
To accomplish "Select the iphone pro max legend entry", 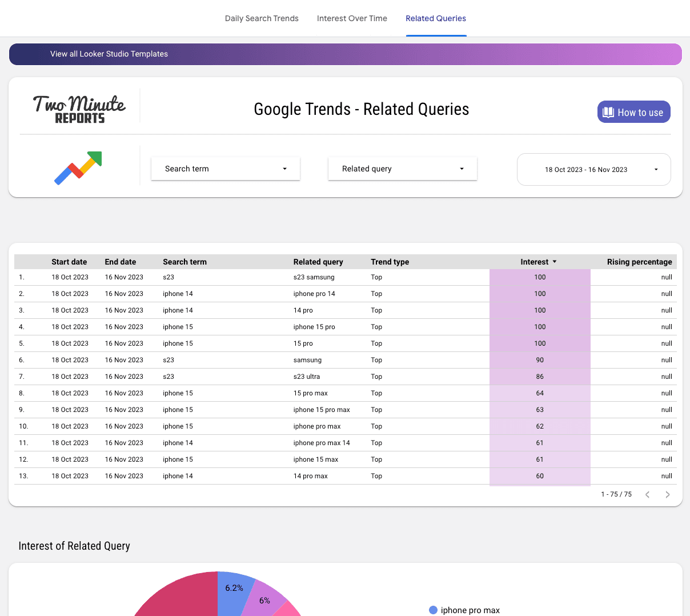I will tap(464, 610).
